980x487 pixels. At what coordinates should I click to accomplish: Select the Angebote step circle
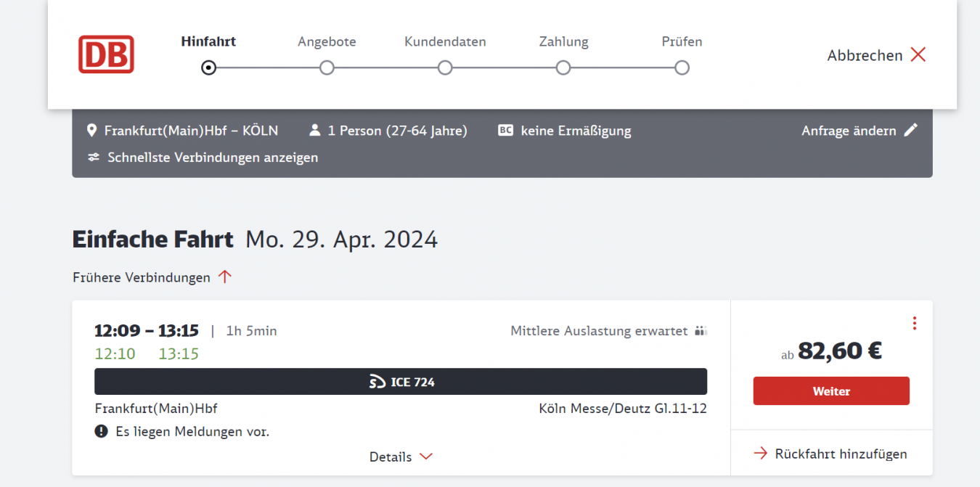[x=327, y=68]
